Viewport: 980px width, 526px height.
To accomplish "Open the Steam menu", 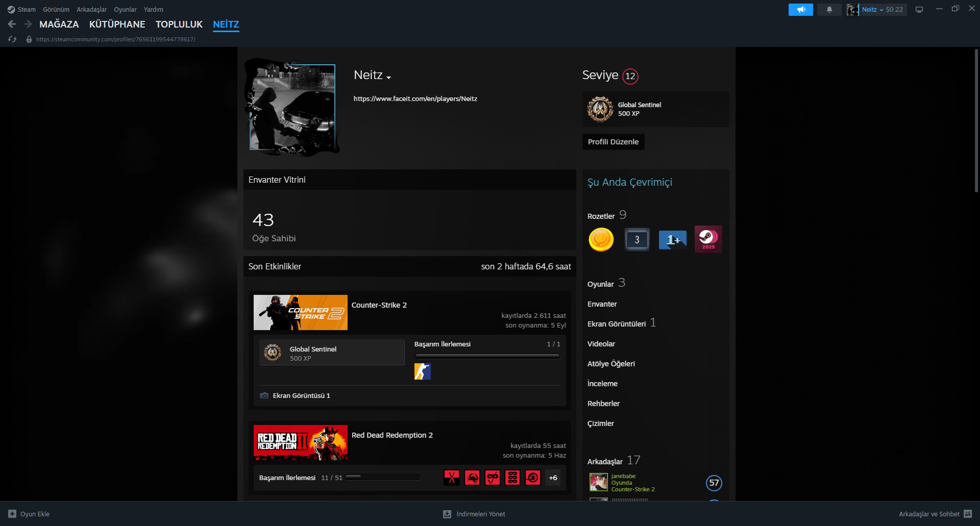I will (x=27, y=10).
